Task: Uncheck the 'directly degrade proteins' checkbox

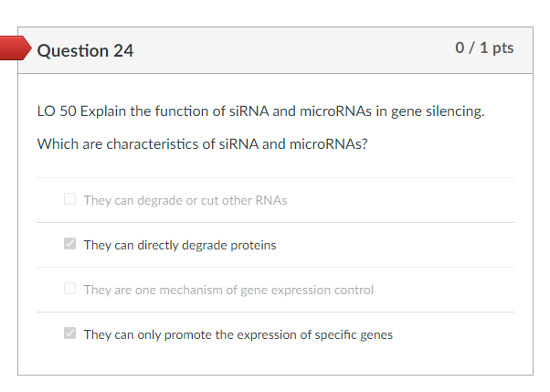Action: 70,245
